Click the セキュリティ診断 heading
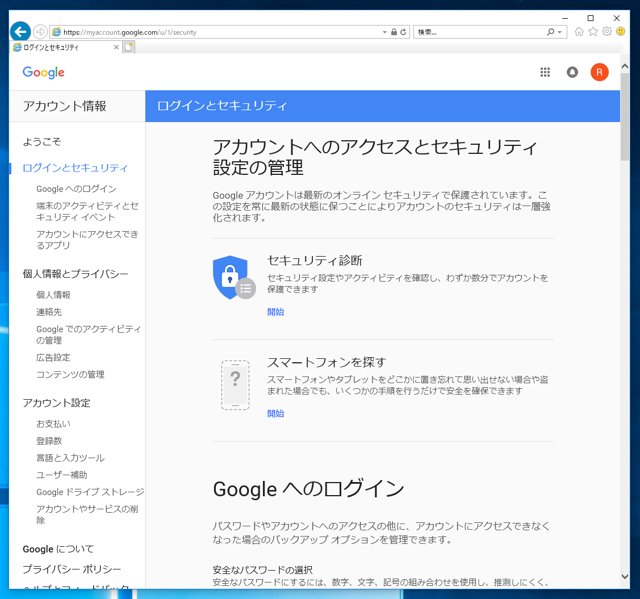The width and height of the screenshot is (640, 599). pyautogui.click(x=315, y=260)
